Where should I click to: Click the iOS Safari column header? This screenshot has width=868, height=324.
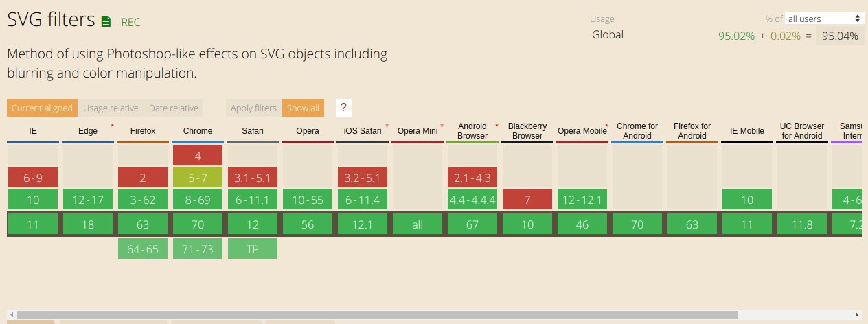click(x=363, y=131)
